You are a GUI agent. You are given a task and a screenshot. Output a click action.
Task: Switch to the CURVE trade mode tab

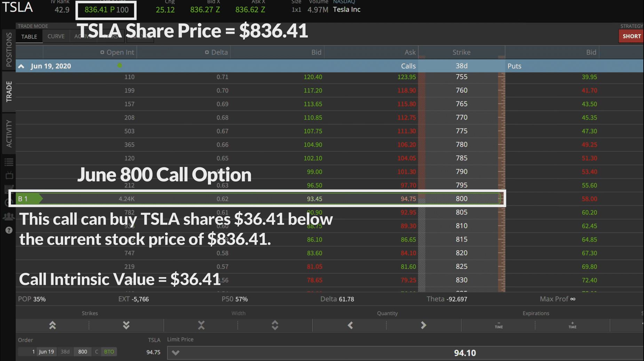pos(56,36)
